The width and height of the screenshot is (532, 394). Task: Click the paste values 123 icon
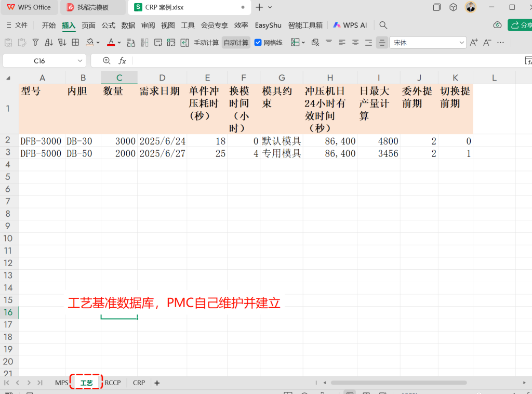8,43
